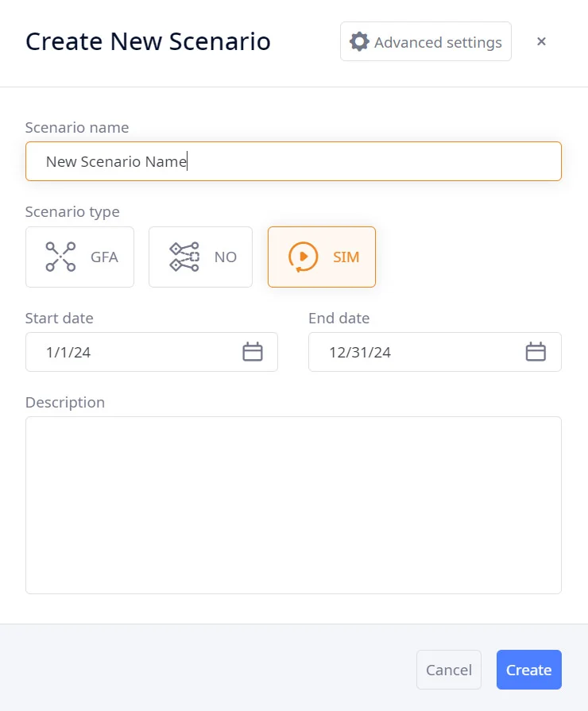The width and height of the screenshot is (588, 711).
Task: Click the Scenario type label
Action: tap(72, 212)
